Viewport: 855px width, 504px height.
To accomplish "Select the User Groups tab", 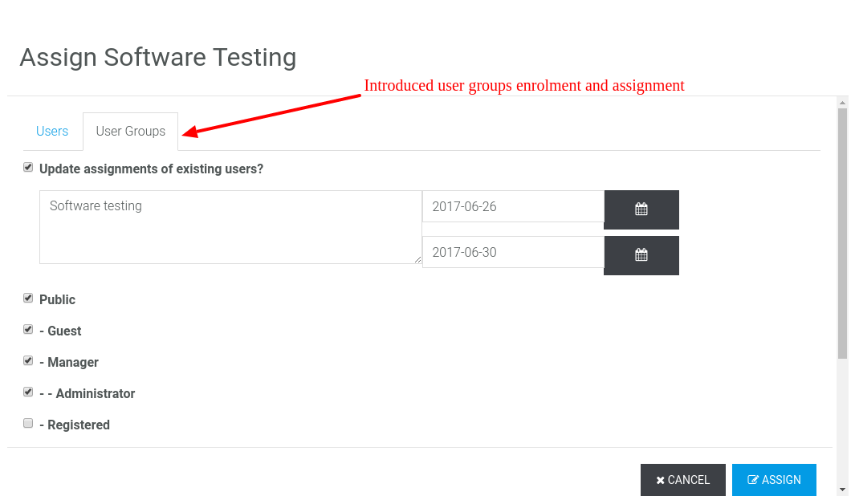I will (x=130, y=132).
